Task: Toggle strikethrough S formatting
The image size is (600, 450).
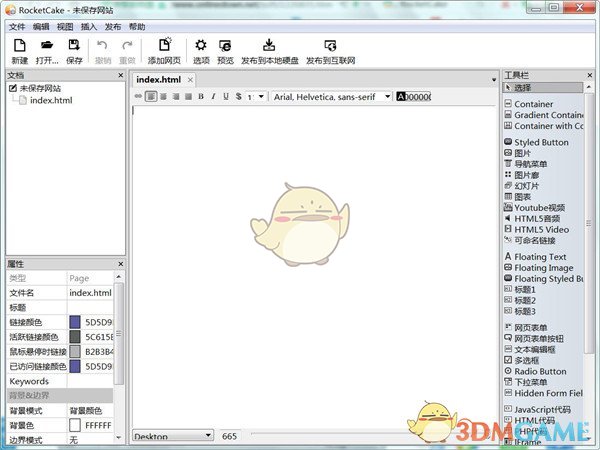Action: pos(238,96)
